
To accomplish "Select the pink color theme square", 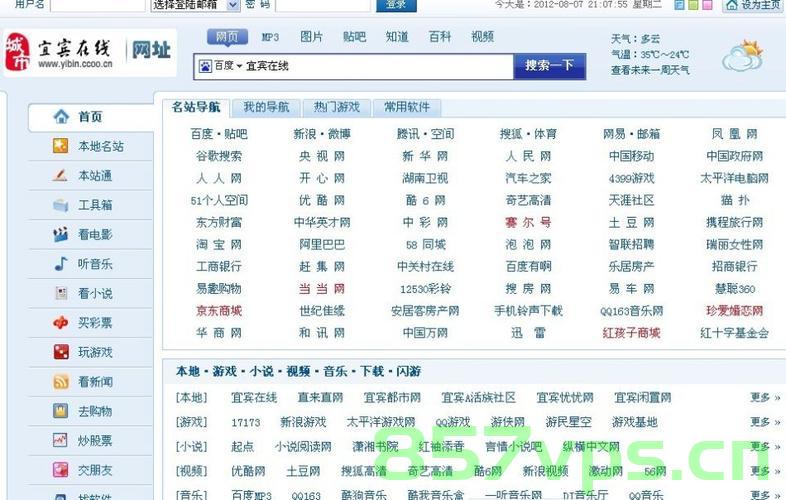I will (707, 5).
